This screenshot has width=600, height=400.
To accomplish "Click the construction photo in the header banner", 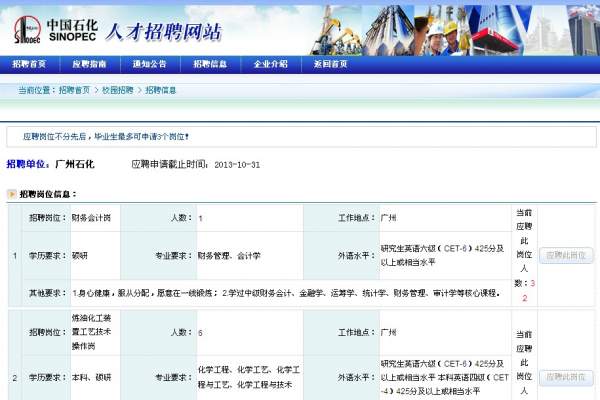I will click(337, 31).
